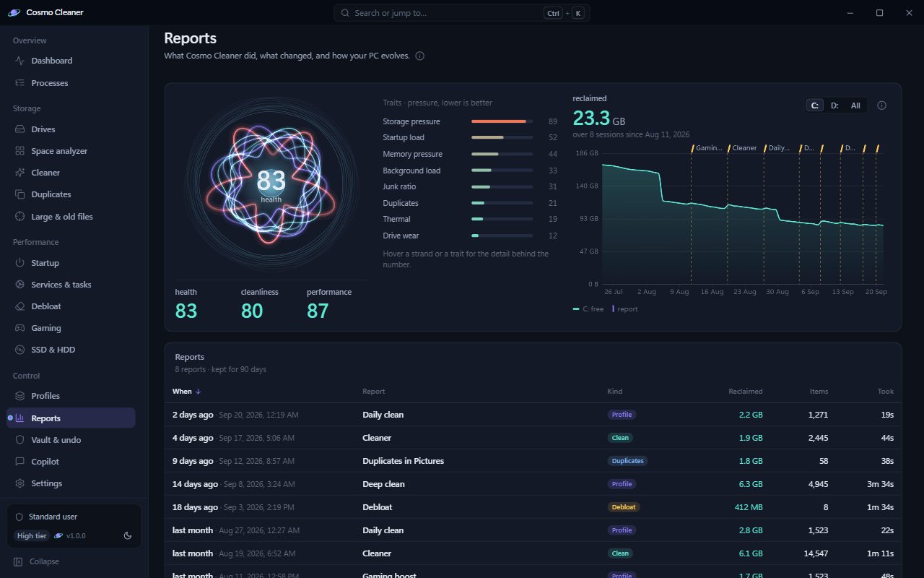This screenshot has width=924, height=578.
Task: Click the Cleaner report marker on chart
Action: click(743, 148)
